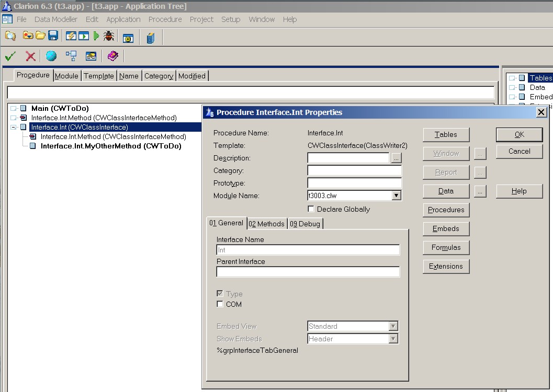Expand the Main (CWToDo) tree node
Screen dimensions: 553x392
[x=13, y=108]
